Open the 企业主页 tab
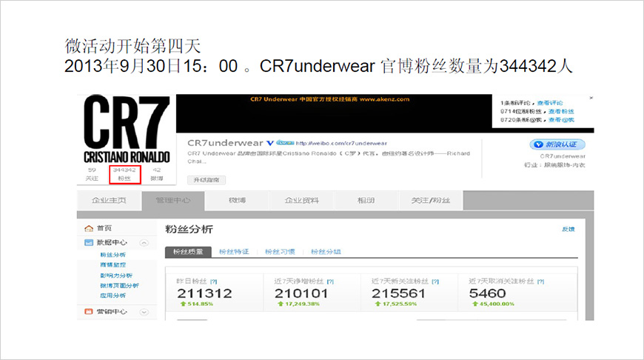Screen dimensions: 644x360 108,201
